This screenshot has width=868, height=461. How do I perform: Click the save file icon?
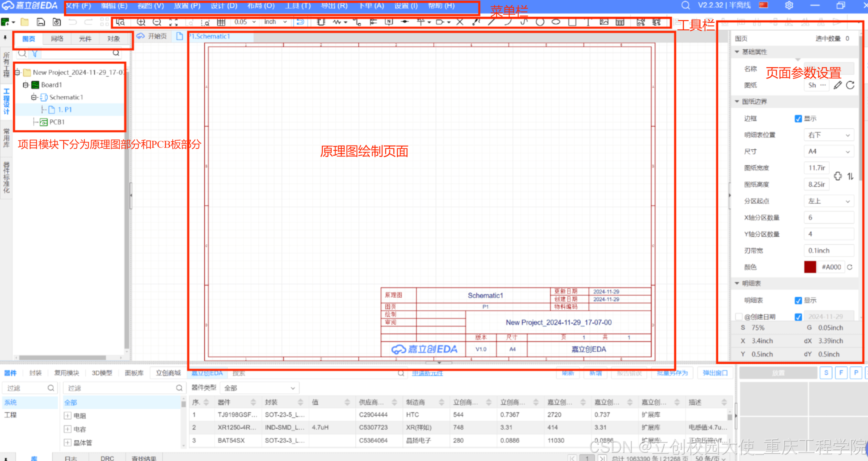(41, 22)
